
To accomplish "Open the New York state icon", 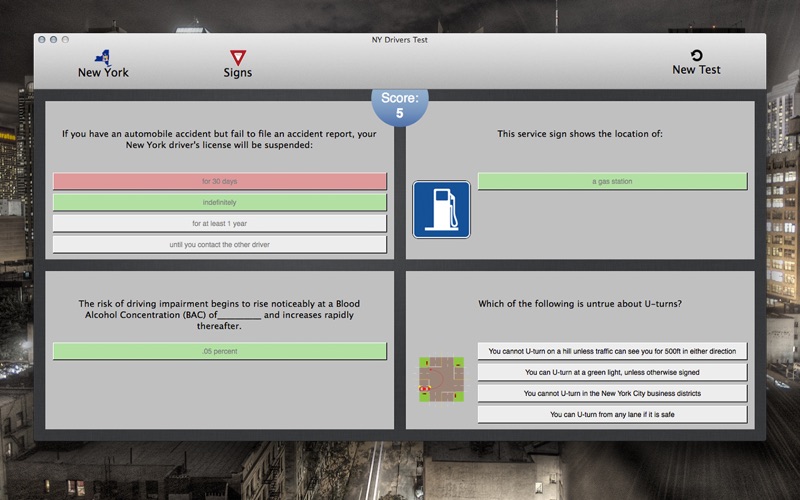I will (x=104, y=58).
